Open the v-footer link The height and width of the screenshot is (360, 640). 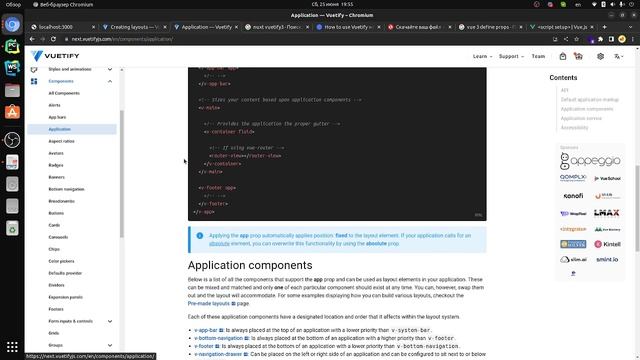point(207,346)
